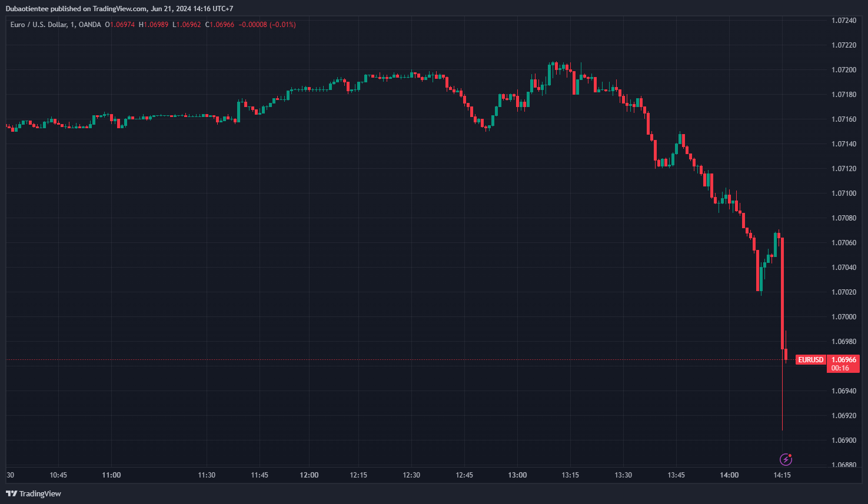Click the high value H1.06989
Image resolution: width=868 pixels, height=504 pixels.
pos(154,25)
